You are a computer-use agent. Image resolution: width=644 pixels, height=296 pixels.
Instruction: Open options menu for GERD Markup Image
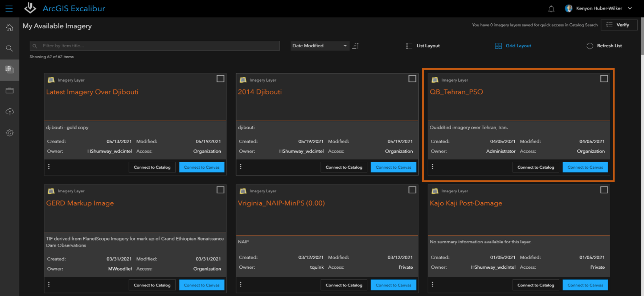pyautogui.click(x=49, y=284)
